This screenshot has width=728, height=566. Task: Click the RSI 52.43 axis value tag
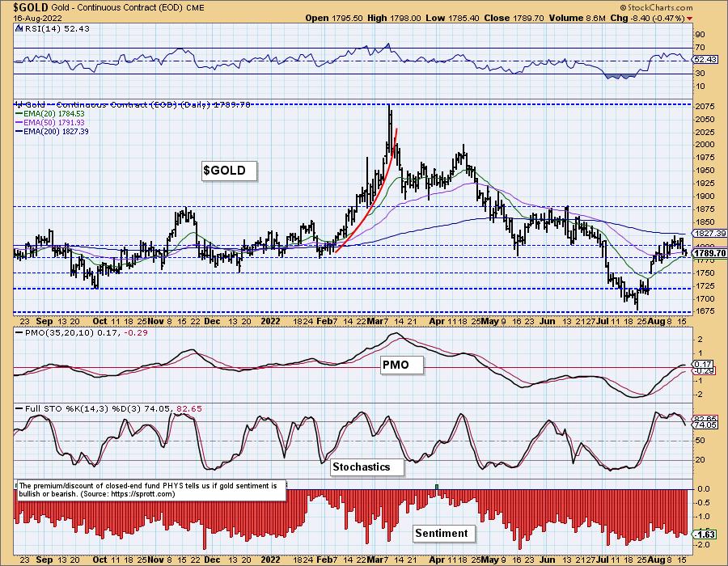tap(706, 60)
